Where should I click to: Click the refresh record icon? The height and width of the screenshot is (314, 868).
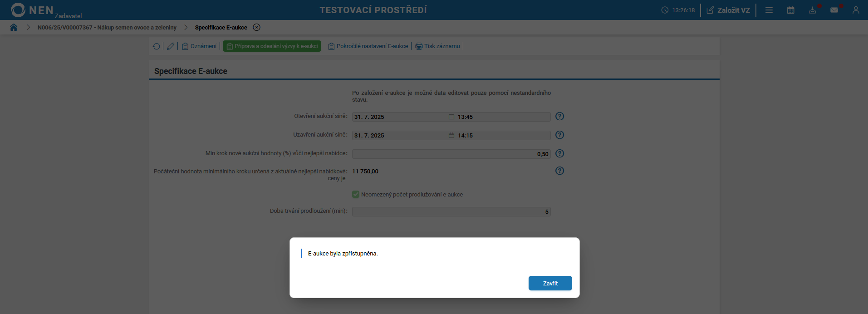(157, 46)
